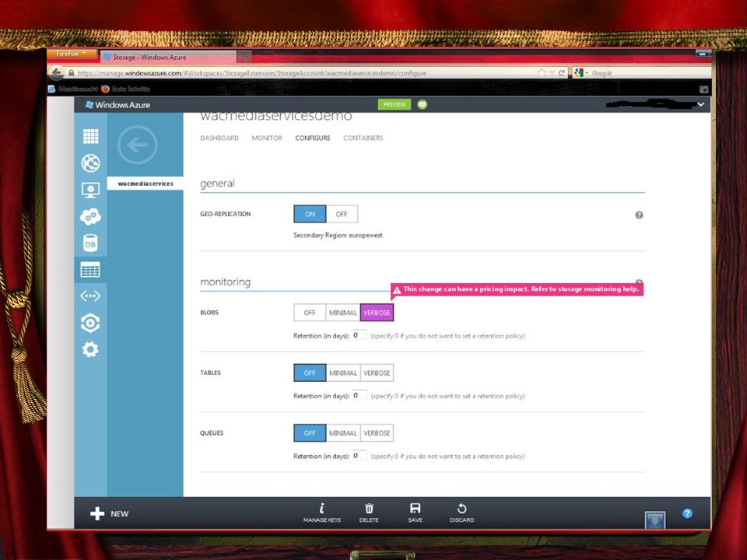Click the green PREVIEW badge

coord(395,104)
